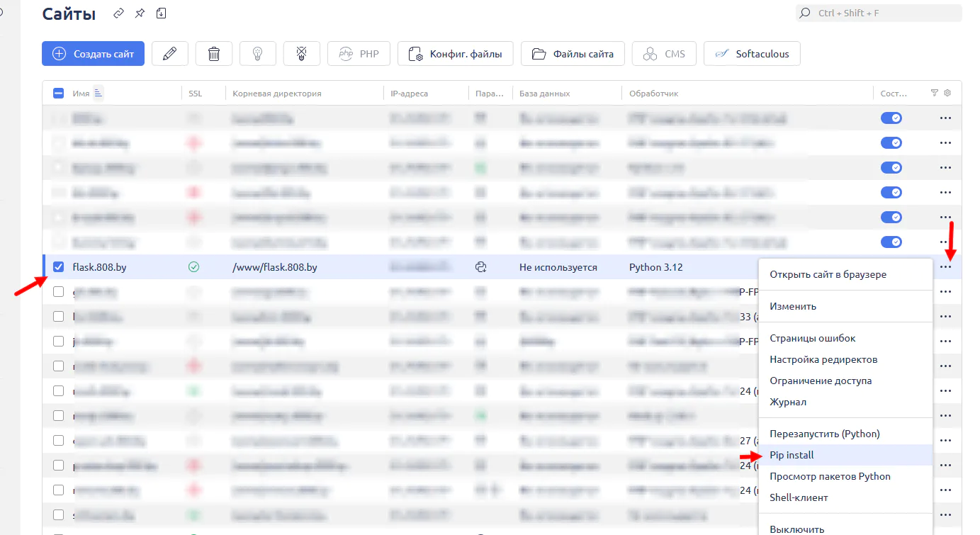This screenshot has width=980, height=535.
Task: Click the link icon beside Сайты title
Action: (x=119, y=13)
